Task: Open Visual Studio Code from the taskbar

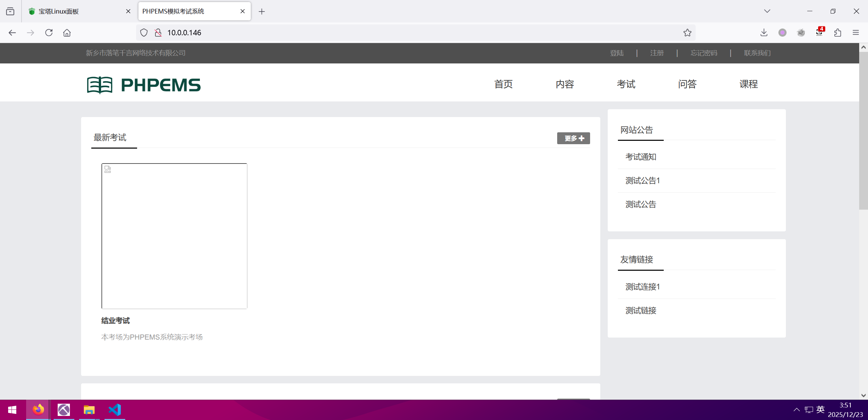Action: click(115, 410)
